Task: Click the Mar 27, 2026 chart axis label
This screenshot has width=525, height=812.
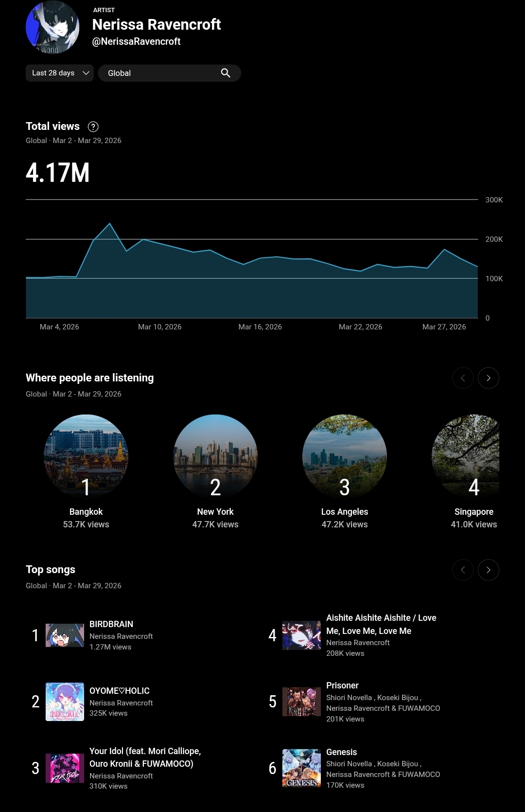Action: click(444, 327)
